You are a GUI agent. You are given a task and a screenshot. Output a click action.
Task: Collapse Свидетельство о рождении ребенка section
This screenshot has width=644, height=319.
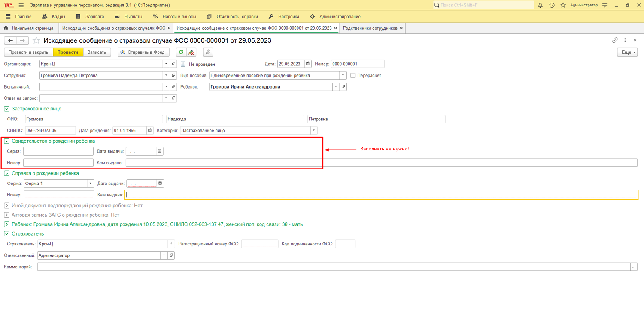[7, 141]
